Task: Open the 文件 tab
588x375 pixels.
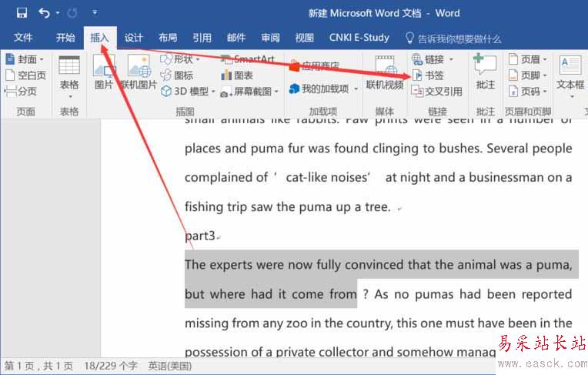Action: 23,38
